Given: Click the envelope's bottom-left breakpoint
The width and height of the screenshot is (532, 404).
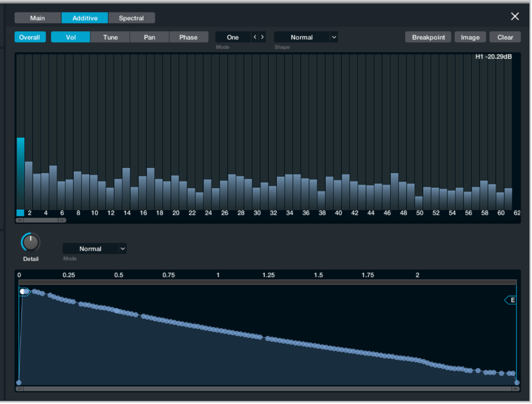Looking at the screenshot, I should [19, 383].
